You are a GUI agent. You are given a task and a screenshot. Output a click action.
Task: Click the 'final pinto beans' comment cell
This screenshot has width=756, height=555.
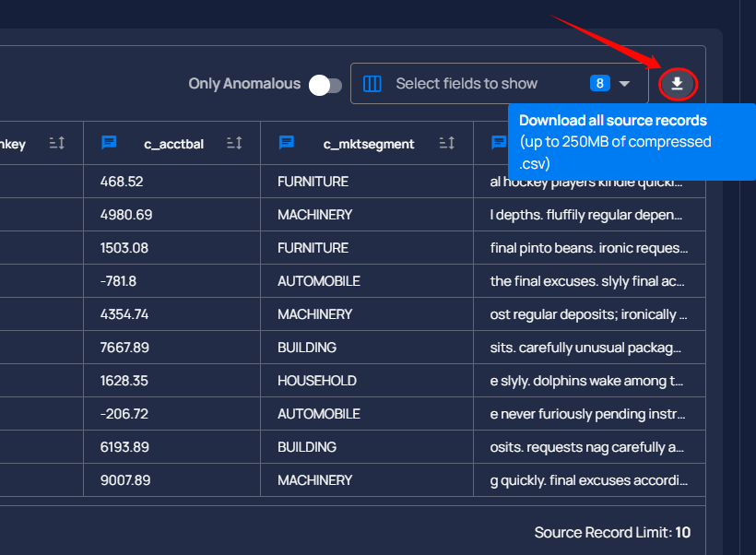click(x=590, y=248)
